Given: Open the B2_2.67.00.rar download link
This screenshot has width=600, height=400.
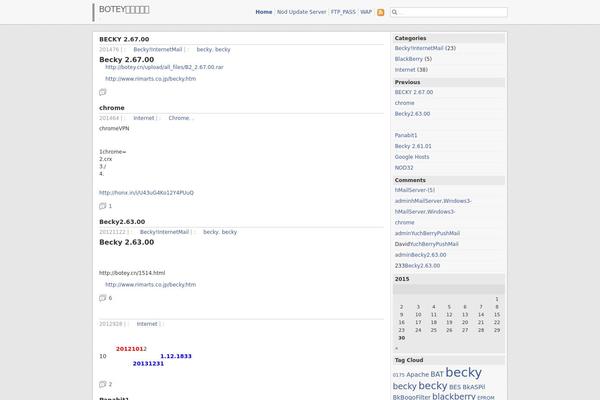Looking at the screenshot, I should point(164,67).
